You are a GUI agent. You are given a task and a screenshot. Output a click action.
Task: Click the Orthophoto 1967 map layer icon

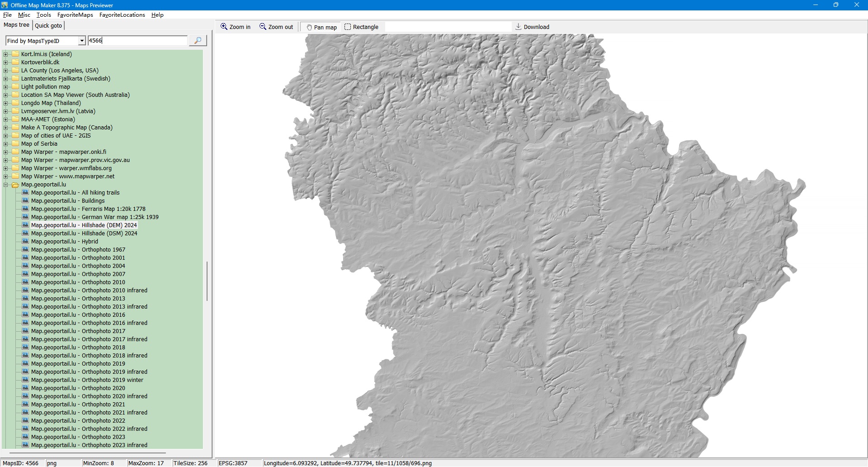25,250
